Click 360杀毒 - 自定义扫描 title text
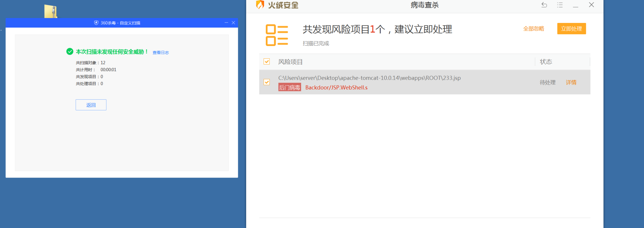Screen dimensions: 644x228 click(x=120, y=23)
